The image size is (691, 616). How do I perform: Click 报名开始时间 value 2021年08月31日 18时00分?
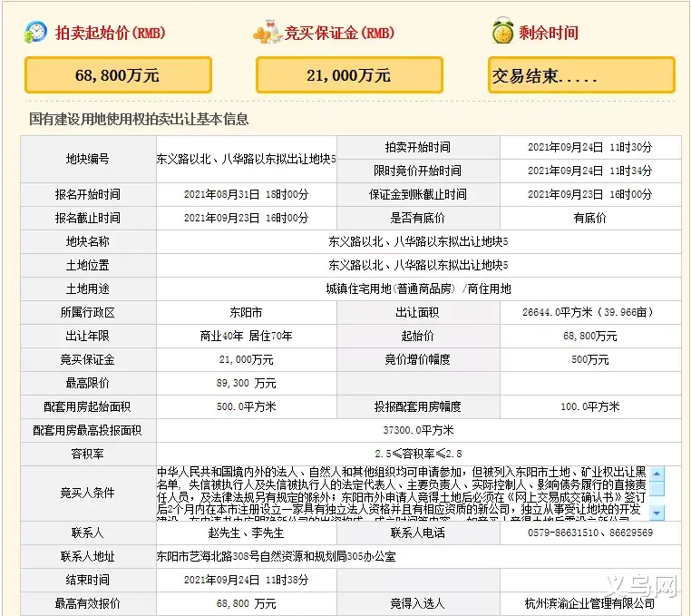point(246,194)
